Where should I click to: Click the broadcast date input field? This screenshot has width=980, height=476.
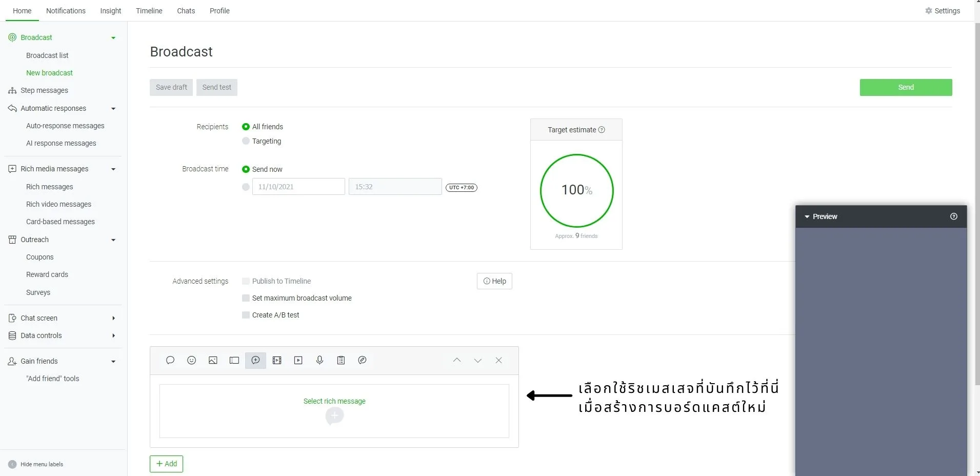(298, 187)
